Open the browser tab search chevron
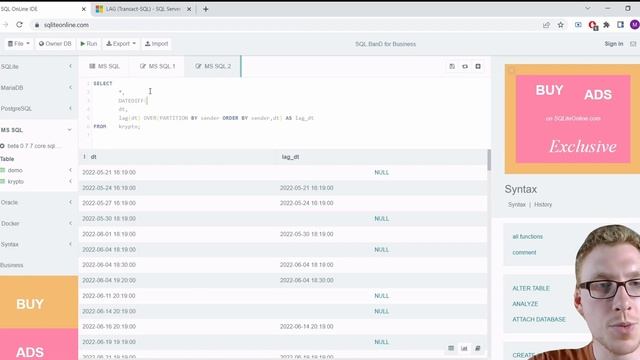 [x=588, y=9]
